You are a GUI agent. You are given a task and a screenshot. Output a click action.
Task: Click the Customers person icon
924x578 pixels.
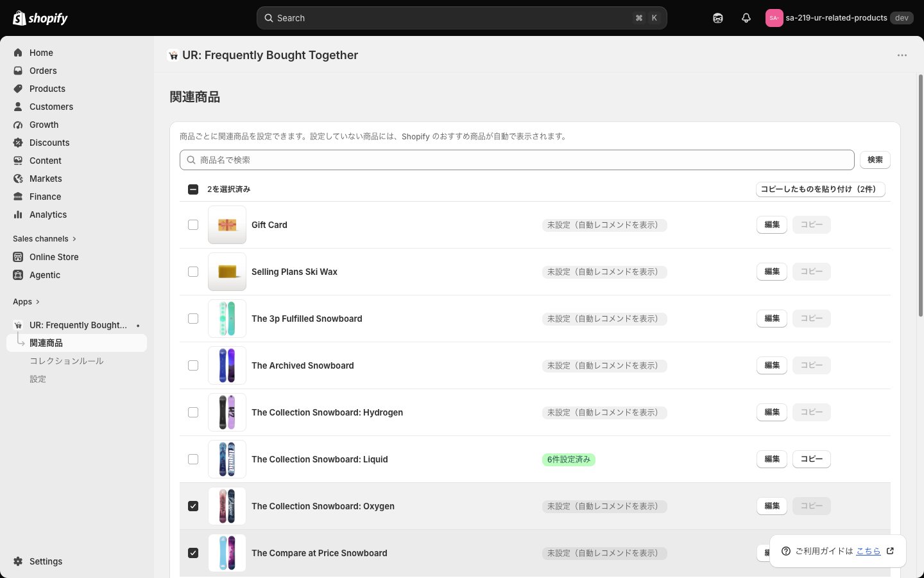[18, 107]
